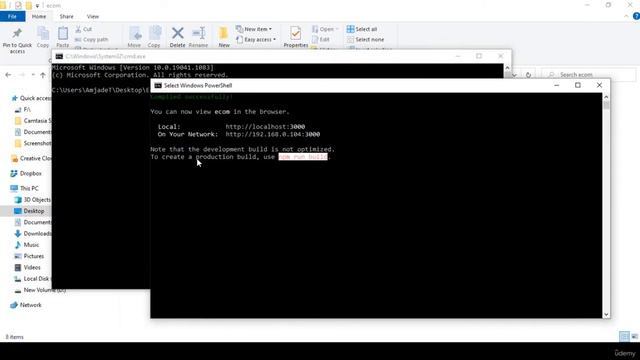
Task: Click cmd window scrollbar up arrow
Action: coord(507,67)
